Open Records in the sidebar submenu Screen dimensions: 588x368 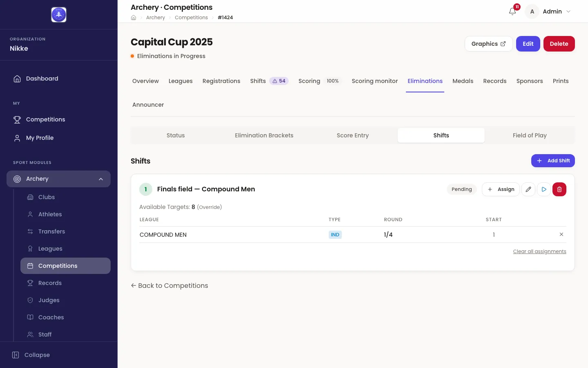pos(65,283)
